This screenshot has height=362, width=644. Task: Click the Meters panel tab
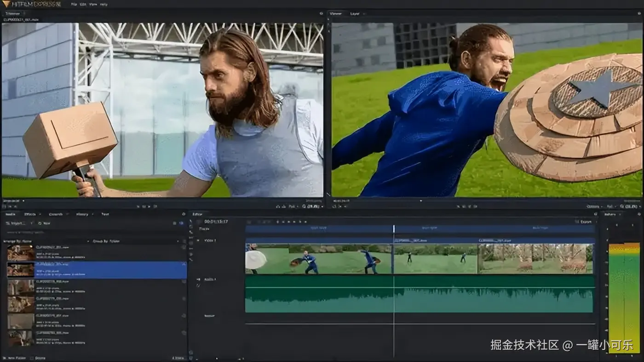click(610, 214)
